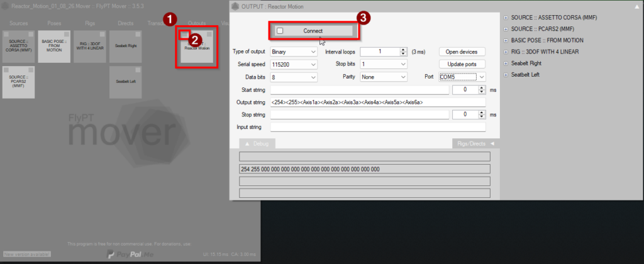Viewport: 644px width, 264px height.
Task: Toggle corner square on RIG 3DOF tile
Action: click(x=103, y=34)
